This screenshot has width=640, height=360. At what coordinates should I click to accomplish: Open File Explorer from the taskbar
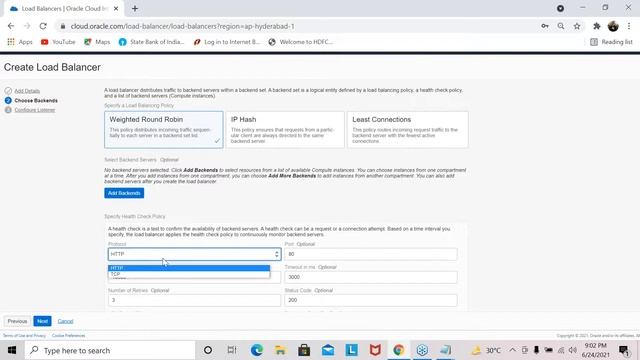coord(280,350)
